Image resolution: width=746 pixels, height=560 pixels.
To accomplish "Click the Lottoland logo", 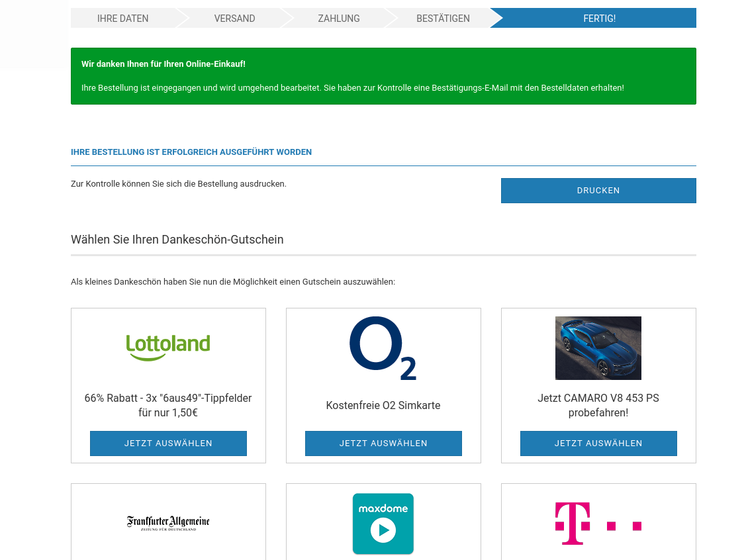I will coord(168,347).
